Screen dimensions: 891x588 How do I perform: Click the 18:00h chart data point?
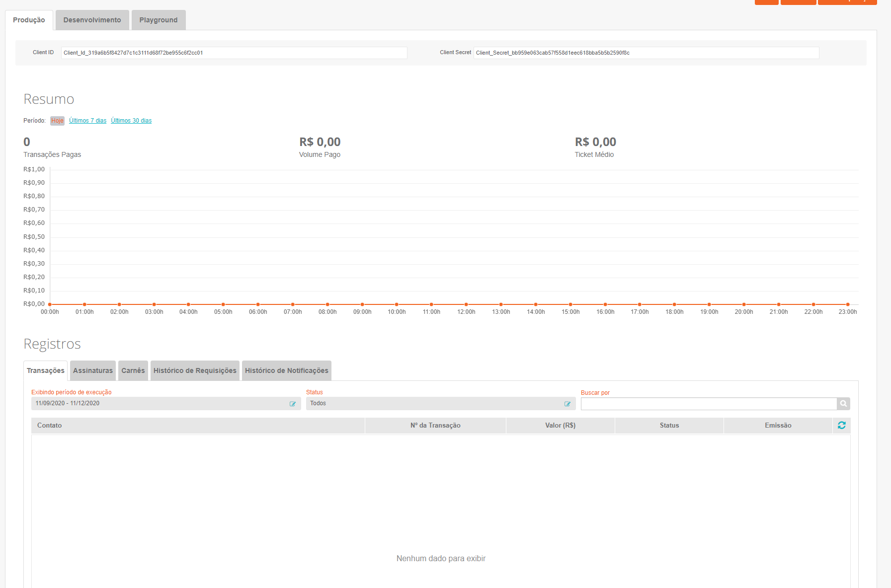coord(674,304)
